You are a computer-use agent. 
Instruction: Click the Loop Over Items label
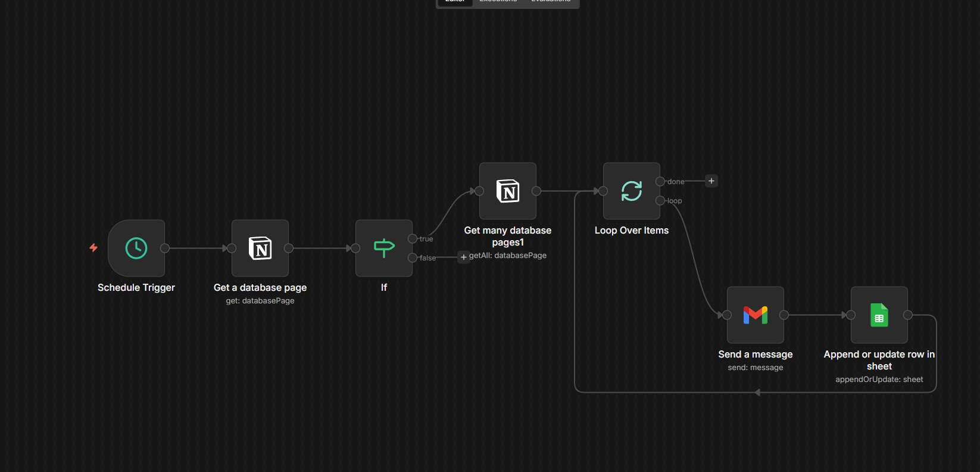[x=632, y=230]
